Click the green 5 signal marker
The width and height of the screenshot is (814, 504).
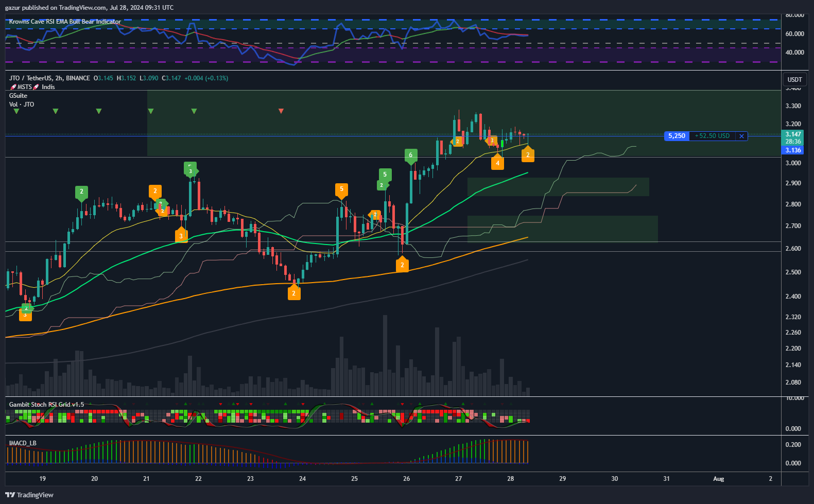tap(385, 175)
